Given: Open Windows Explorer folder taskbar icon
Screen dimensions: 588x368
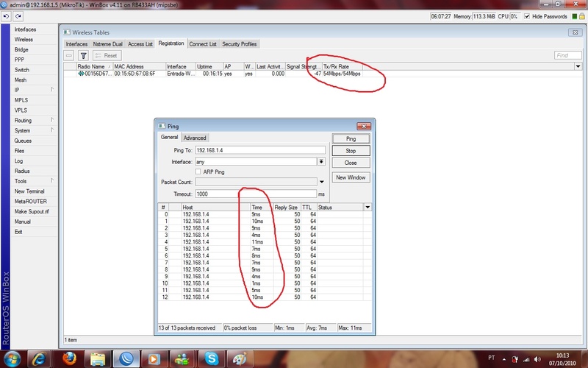Looking at the screenshot, I should pyautogui.click(x=98, y=358).
